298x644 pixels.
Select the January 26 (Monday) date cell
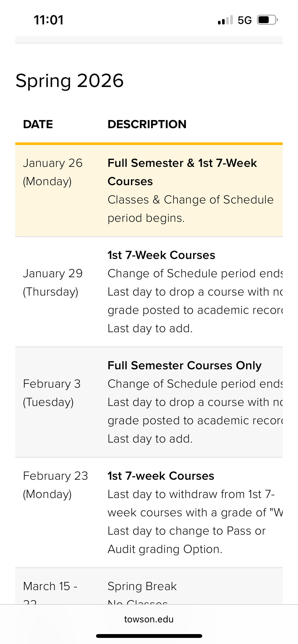[53, 172]
